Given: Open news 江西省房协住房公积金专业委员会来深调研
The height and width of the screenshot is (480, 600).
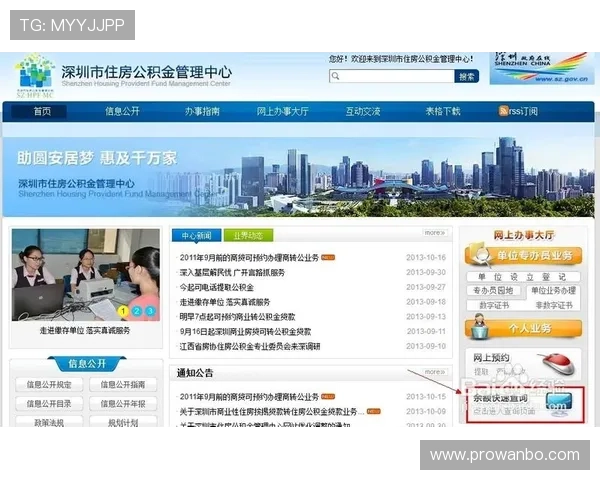Looking at the screenshot, I should click(x=250, y=346).
